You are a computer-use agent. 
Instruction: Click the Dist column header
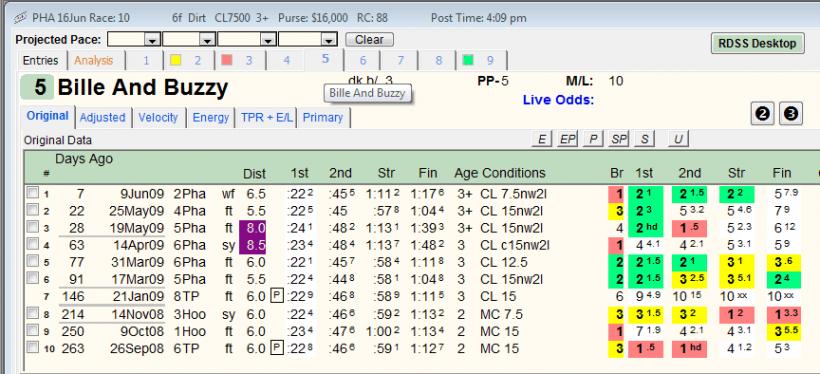[x=254, y=173]
